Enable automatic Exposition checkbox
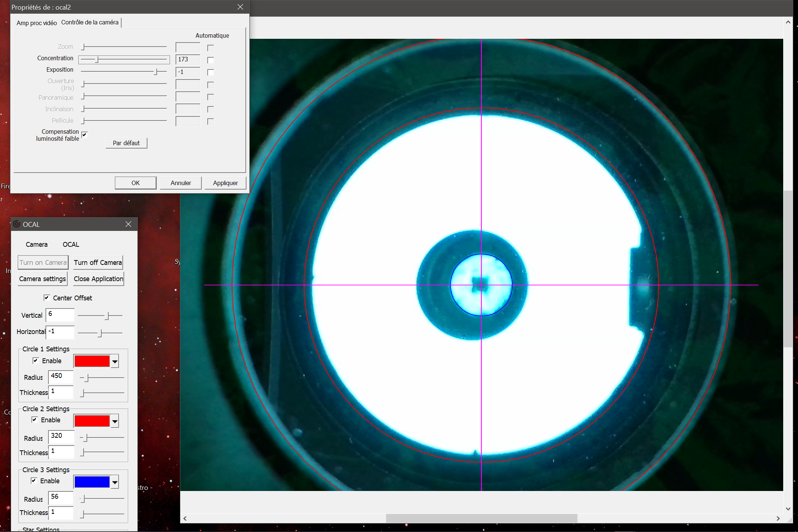 [211, 72]
